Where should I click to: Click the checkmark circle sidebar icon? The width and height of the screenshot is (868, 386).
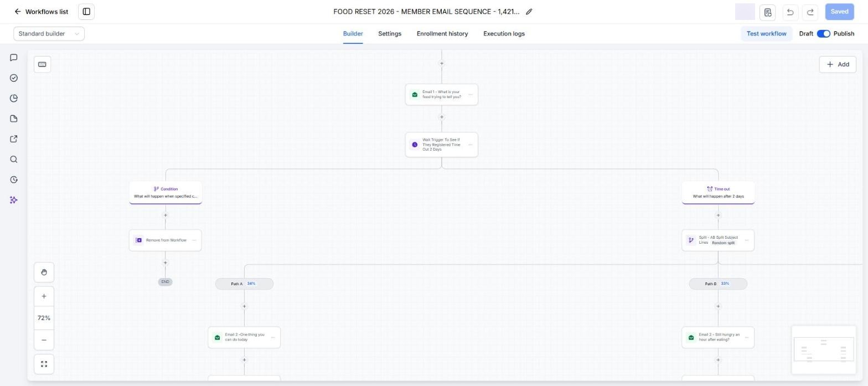click(x=14, y=78)
